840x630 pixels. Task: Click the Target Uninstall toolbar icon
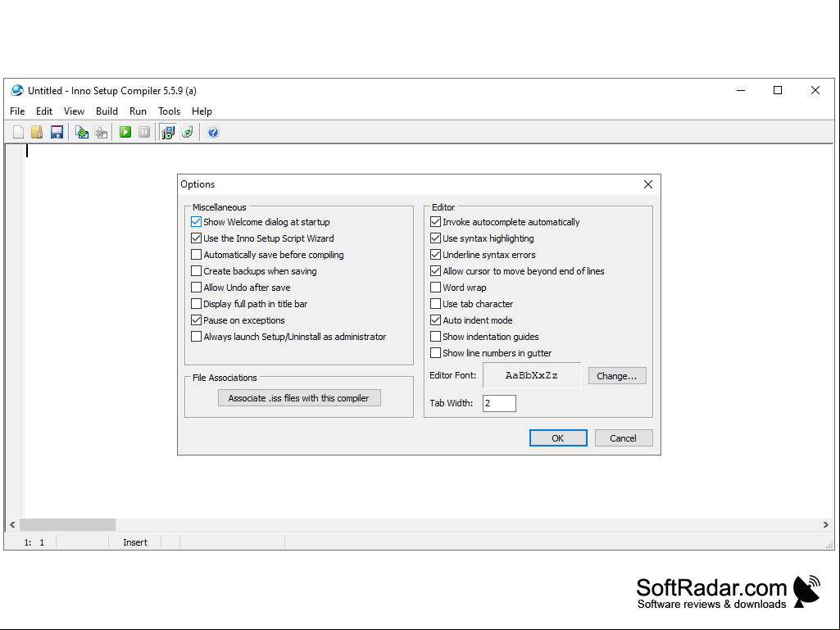(187, 133)
